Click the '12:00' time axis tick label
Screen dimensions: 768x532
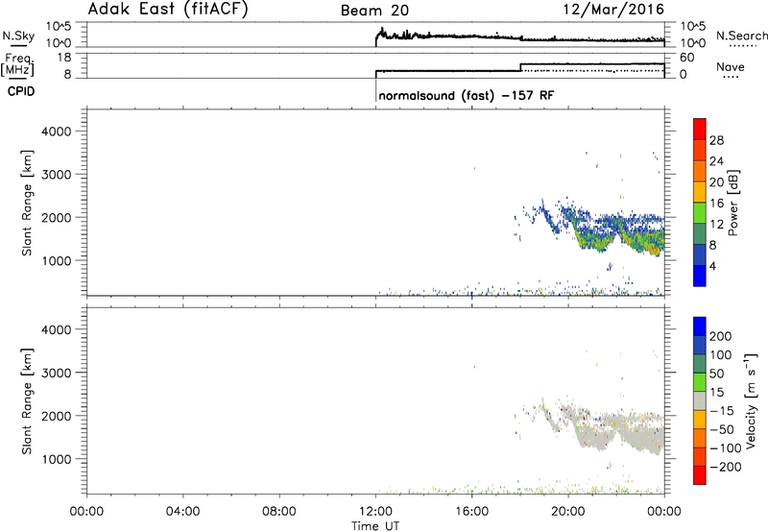click(375, 512)
